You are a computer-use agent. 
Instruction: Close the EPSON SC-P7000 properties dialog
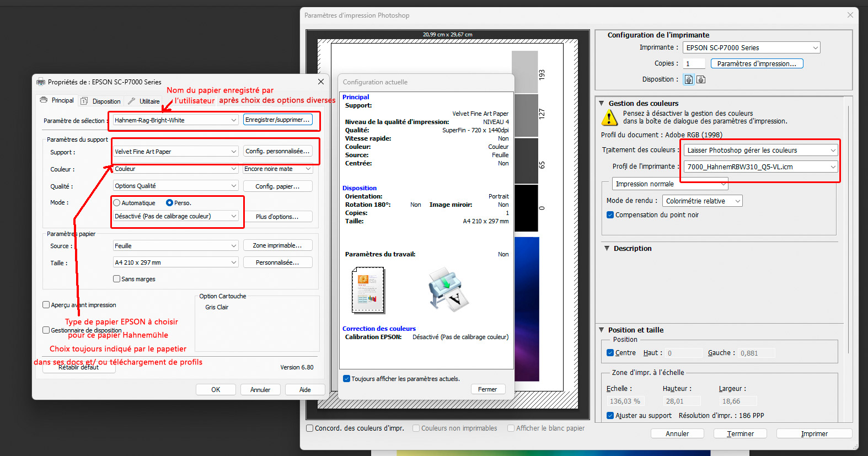click(321, 82)
